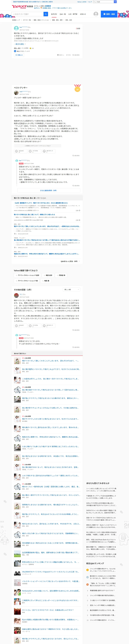The width and height of the screenshot is (129, 644).
Task: Click なるほど reaction on りこ's answer
Action: click(21, 326)
